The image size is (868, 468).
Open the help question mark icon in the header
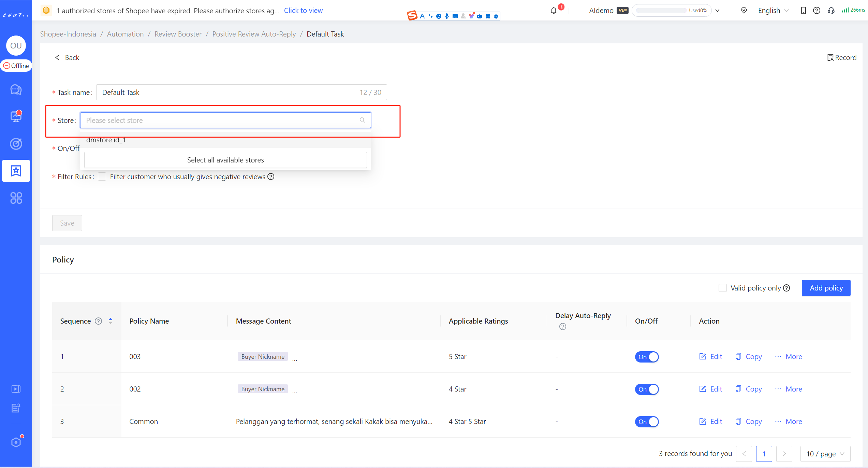[816, 11]
